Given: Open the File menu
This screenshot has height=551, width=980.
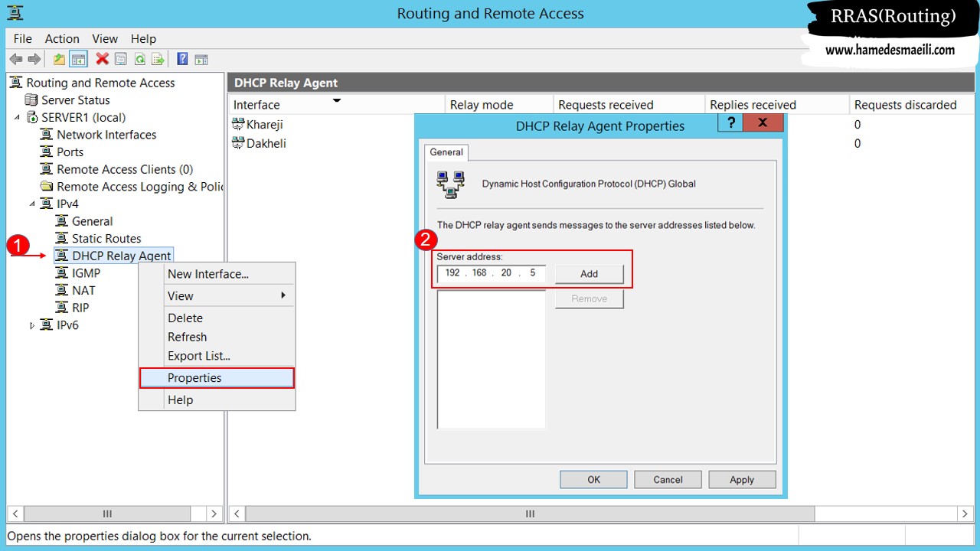Looking at the screenshot, I should point(23,38).
